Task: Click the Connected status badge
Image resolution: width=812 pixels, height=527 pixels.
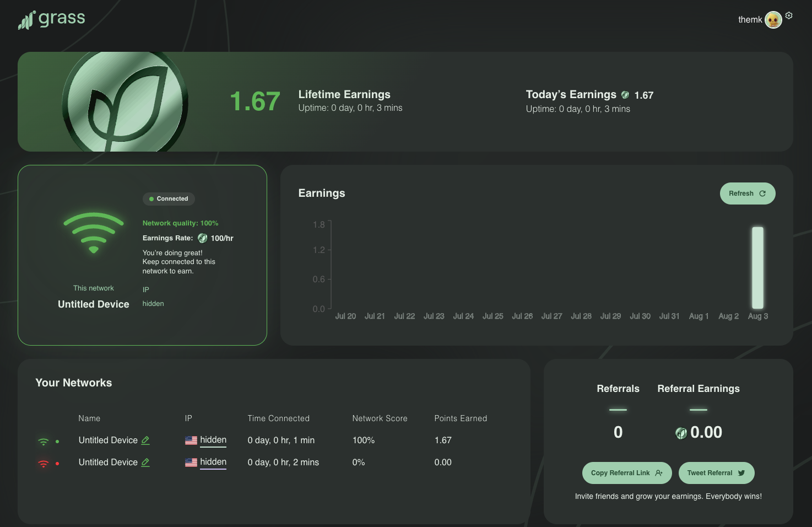Action: click(x=169, y=199)
